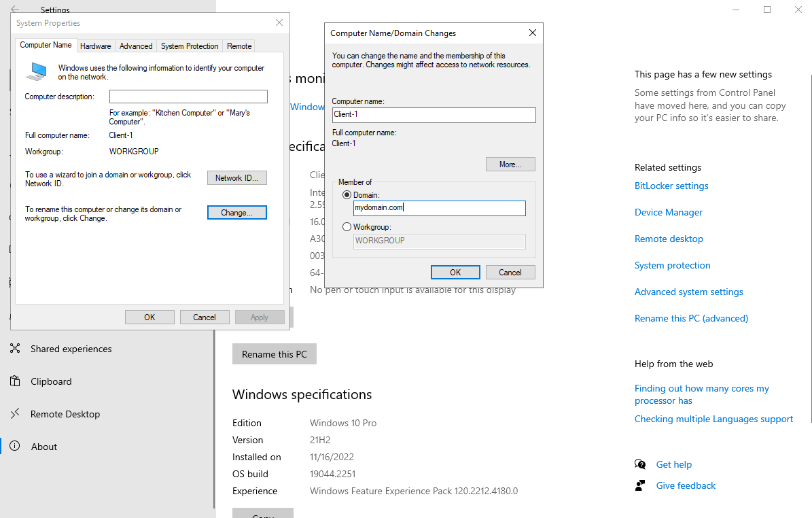Click the Windows 10 Pro edition value
The width and height of the screenshot is (812, 518).
pyautogui.click(x=343, y=423)
